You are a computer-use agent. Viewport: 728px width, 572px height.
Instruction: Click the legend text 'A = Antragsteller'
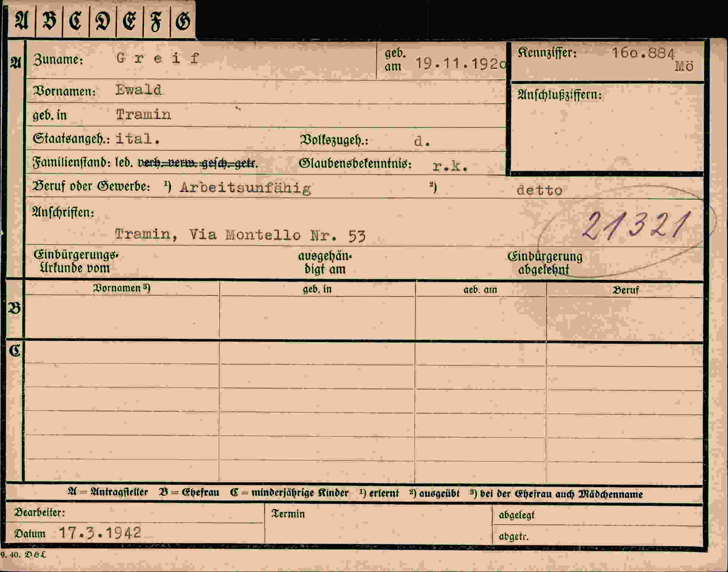point(108,492)
